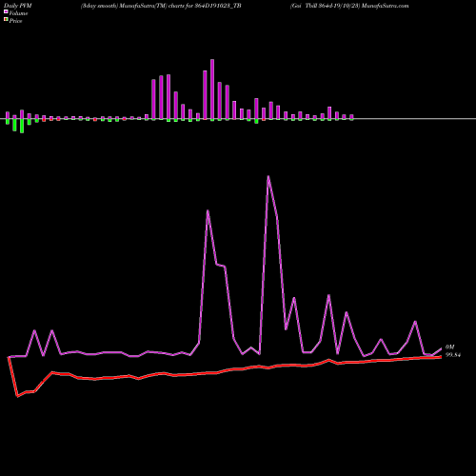Viewport: 476px width, 476px height.
Task: Click the highest peak of the magenta line
Action: coord(268,176)
